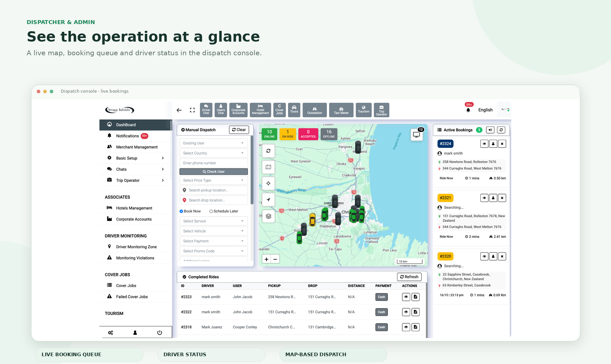
Task: Click map recenter crosshair icon
Action: [x=268, y=183]
